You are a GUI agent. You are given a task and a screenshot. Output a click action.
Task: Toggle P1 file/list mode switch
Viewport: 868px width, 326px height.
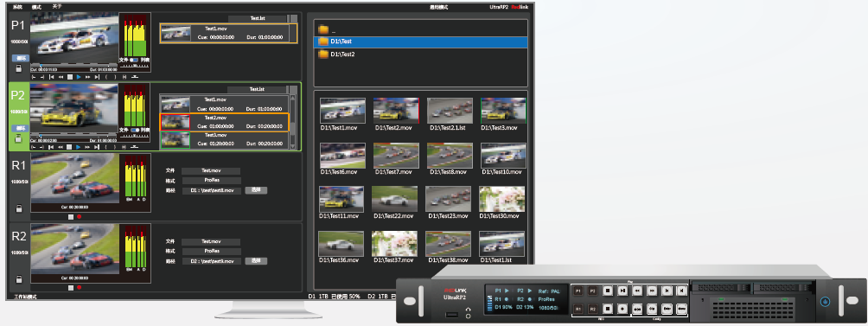point(134,60)
